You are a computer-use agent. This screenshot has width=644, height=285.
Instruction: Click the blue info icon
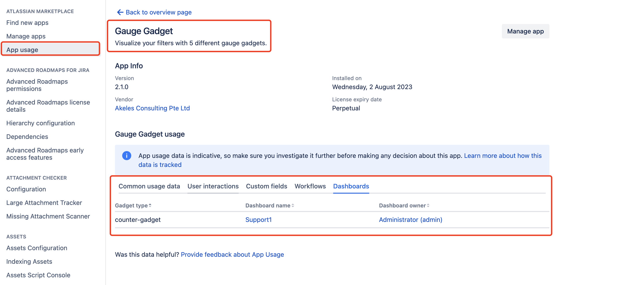tap(126, 155)
